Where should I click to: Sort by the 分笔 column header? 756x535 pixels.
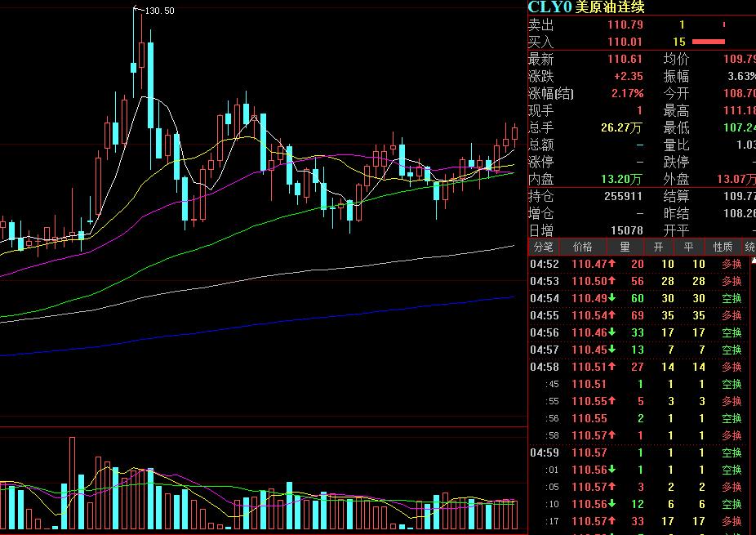(x=543, y=247)
